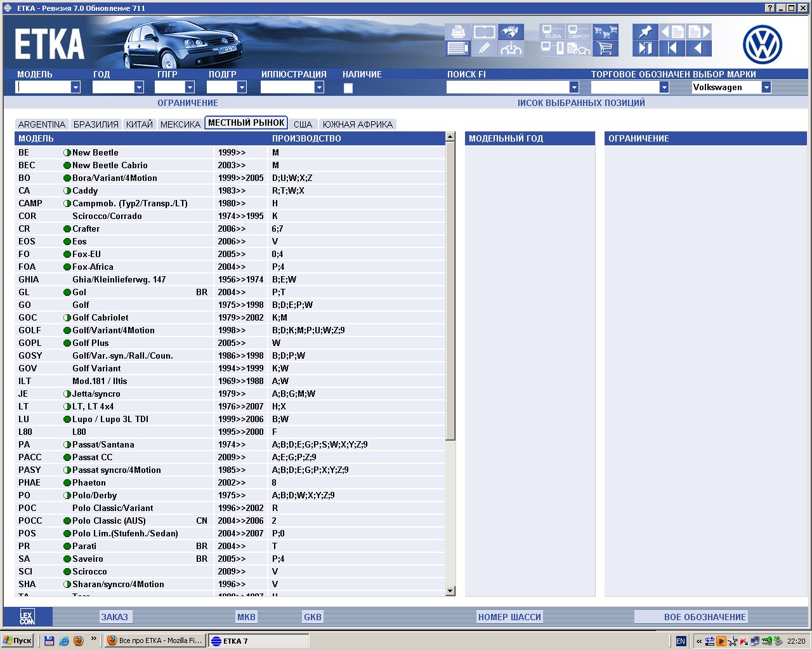The height and width of the screenshot is (650, 812).
Task: Select the New Beetle Cabrio row
Action: pos(230,165)
